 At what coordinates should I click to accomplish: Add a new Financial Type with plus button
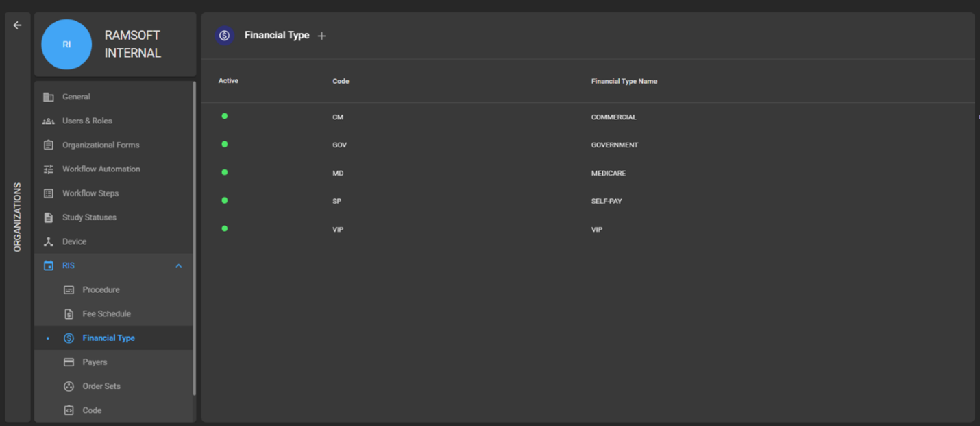coord(321,35)
